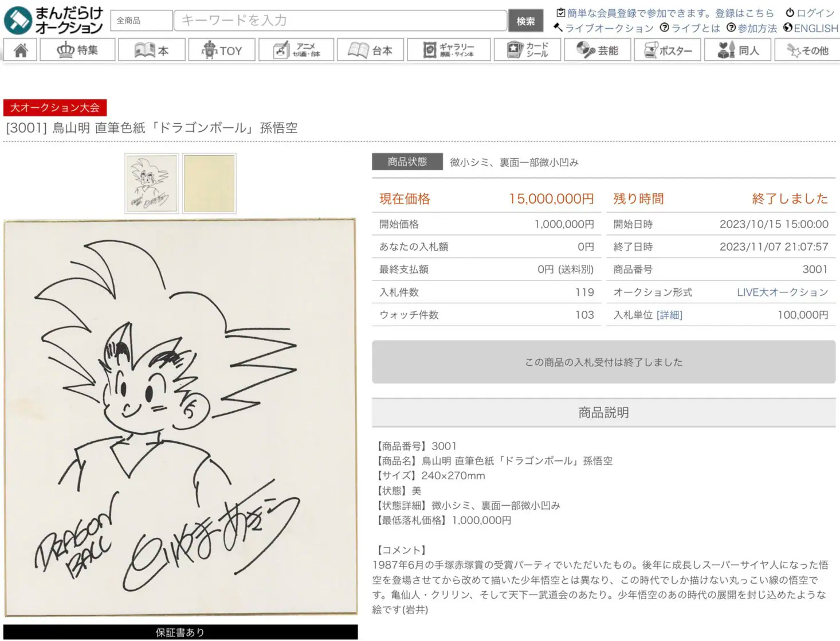Switch site language to ENGLISH
Image resolution: width=840 pixels, height=641 pixels.
point(811,28)
